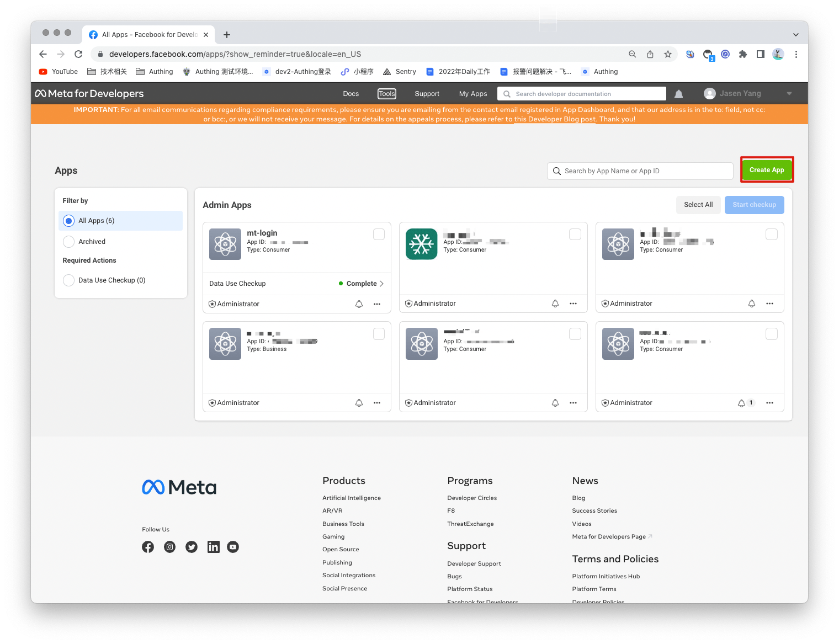Image resolution: width=839 pixels, height=644 pixels.
Task: Open the mt-login app notification bell
Action: point(359,304)
